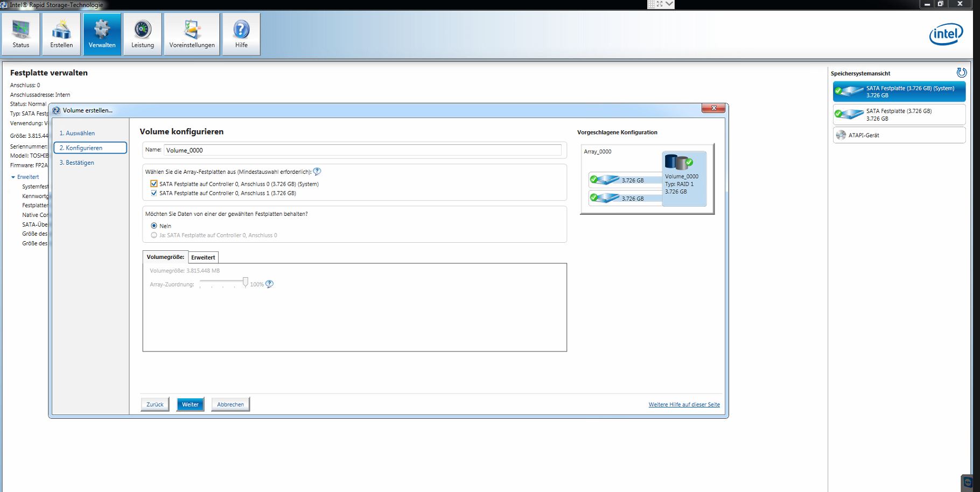Click the Speichersystemansicht heading
980x492 pixels.
coord(860,73)
